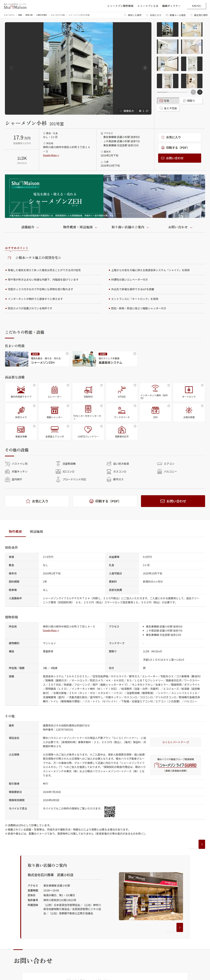The image size is (210, 980).
Task: Expand 物件概要・周辺地図 section anchor
Action: coord(80,227)
